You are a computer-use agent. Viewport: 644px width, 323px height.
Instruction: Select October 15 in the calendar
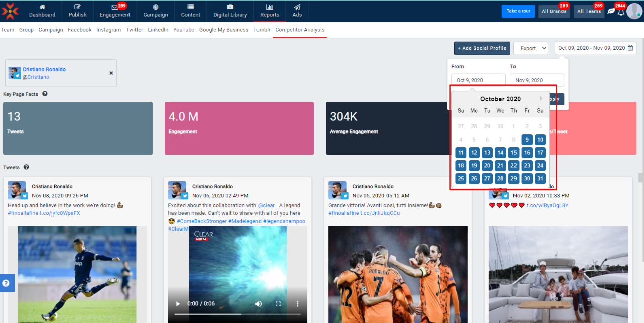tap(513, 153)
